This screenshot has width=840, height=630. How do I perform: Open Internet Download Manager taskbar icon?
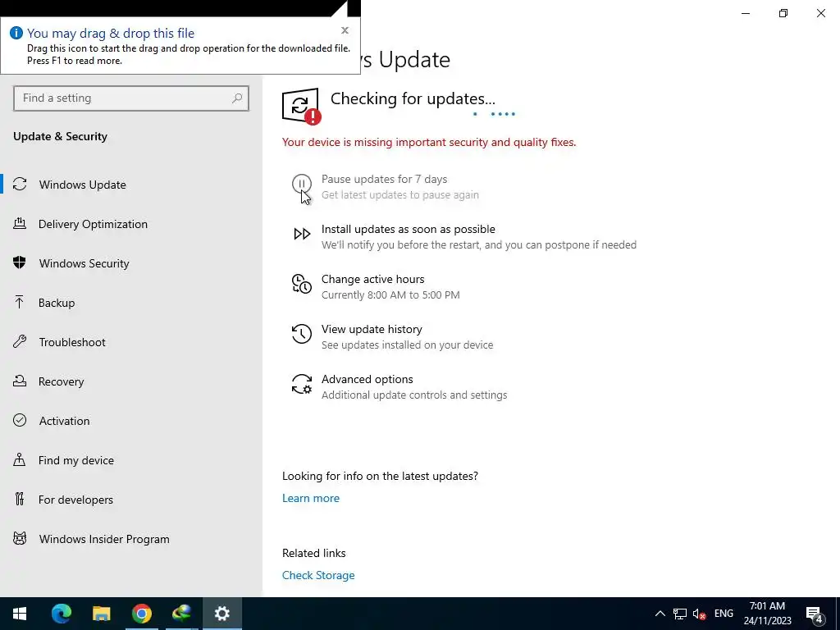(x=181, y=614)
